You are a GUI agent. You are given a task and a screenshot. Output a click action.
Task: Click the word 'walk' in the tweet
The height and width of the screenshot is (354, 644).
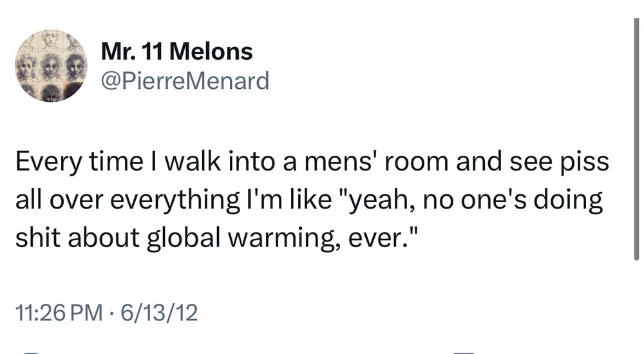[x=193, y=162]
